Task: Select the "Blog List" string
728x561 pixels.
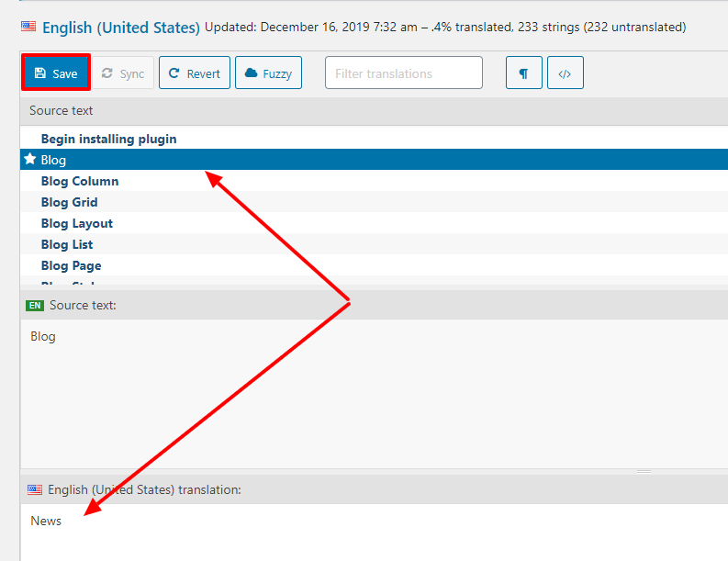Action: (67, 244)
